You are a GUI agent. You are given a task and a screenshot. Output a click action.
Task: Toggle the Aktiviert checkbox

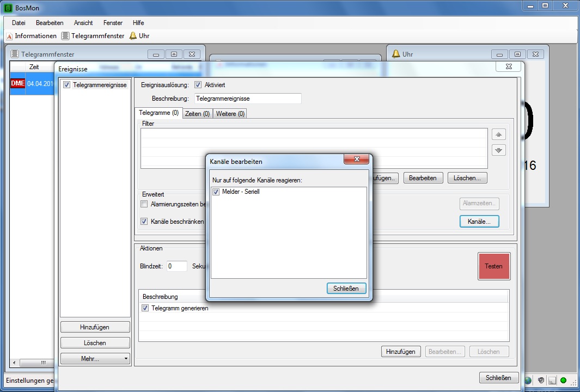click(198, 85)
